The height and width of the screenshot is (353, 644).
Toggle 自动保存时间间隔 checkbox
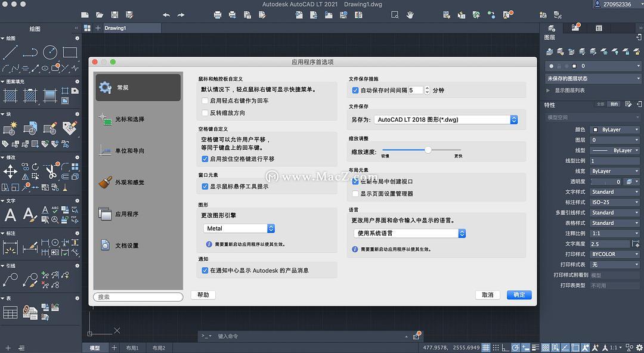pyautogui.click(x=355, y=90)
